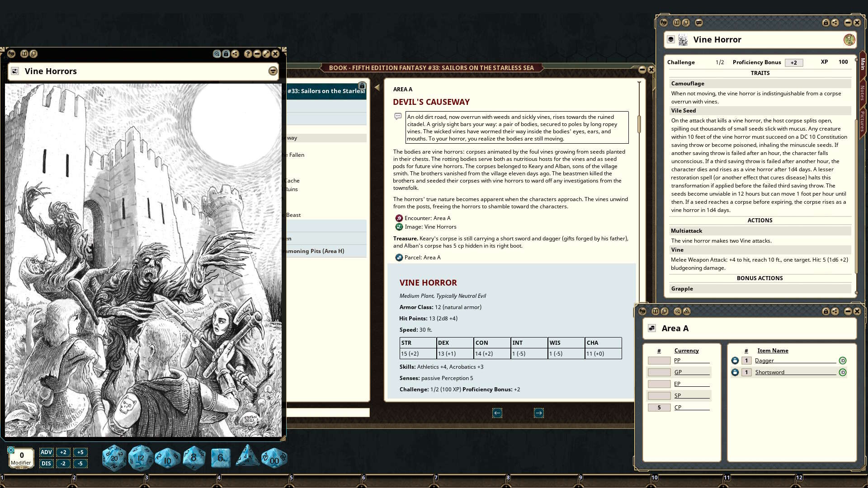Toggle the DIS disadvantage modifier
868x488 pixels.
click(46, 464)
